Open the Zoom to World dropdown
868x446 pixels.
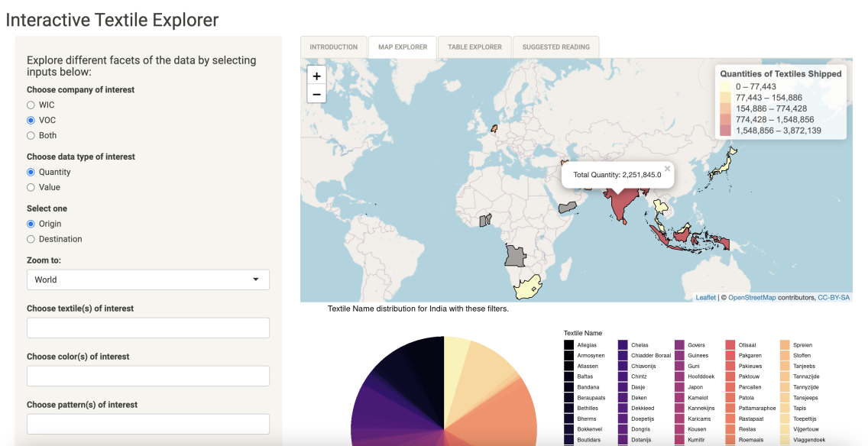tap(147, 280)
